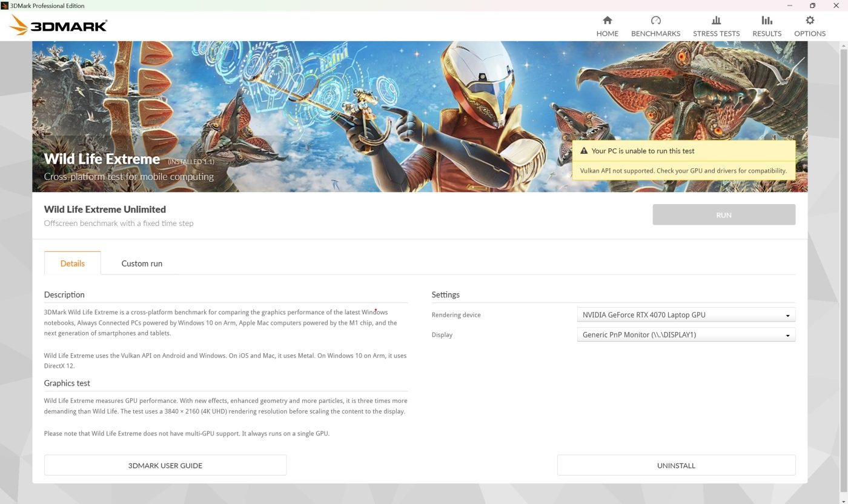Screen dimensions: 848x504
Task: Click the 'Graphics test' section heading
Action: pyautogui.click(x=67, y=383)
